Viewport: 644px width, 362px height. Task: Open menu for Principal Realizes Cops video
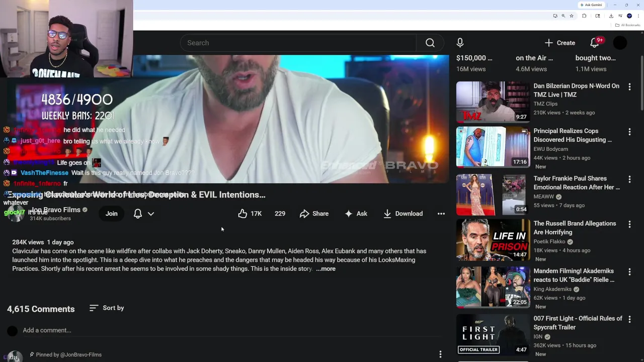click(x=629, y=132)
